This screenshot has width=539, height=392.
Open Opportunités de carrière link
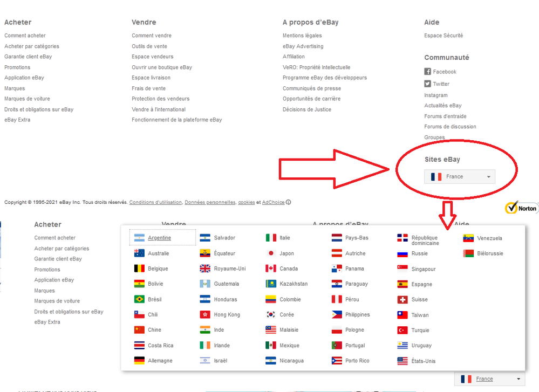click(311, 99)
